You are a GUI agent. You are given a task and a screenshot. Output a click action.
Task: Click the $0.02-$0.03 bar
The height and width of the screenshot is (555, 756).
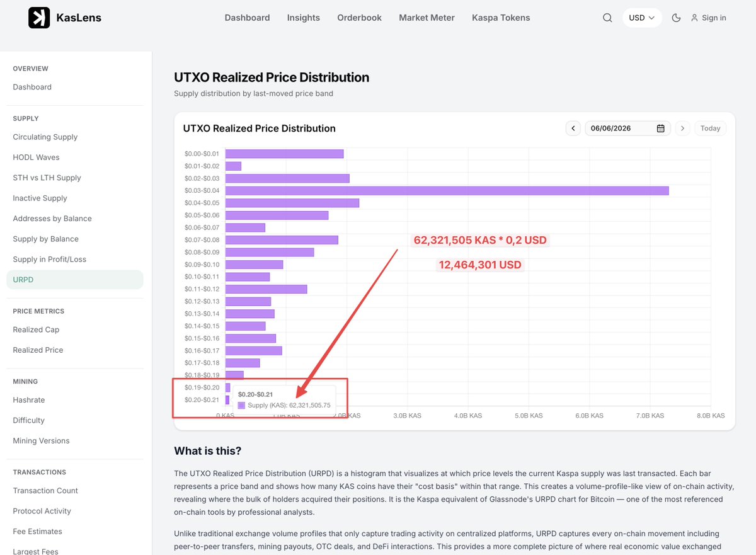point(287,178)
